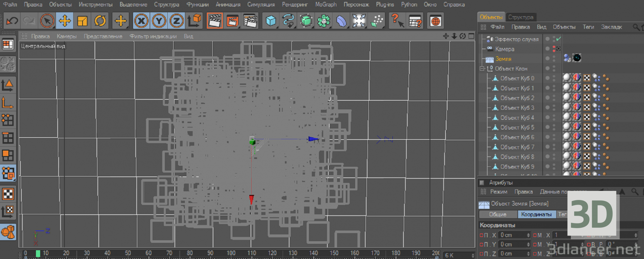
Task: Render to Picture Viewer icon
Action: pyautogui.click(x=232, y=21)
